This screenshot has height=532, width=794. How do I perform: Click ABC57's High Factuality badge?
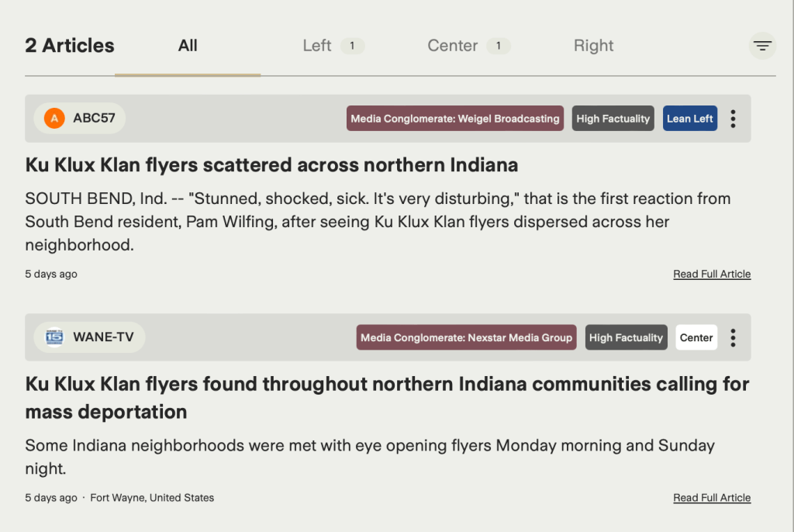click(613, 119)
